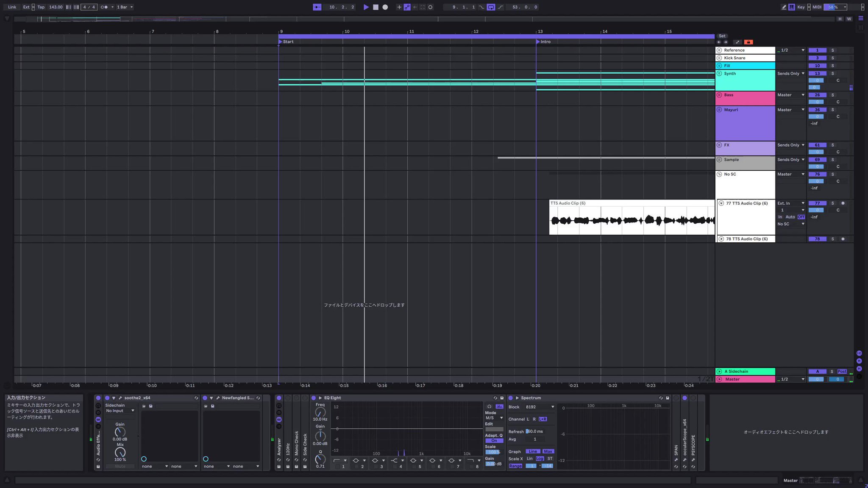Screen dimensions: 868x488
Task: Adjust the soothe2 Mix knob
Action: [120, 452]
